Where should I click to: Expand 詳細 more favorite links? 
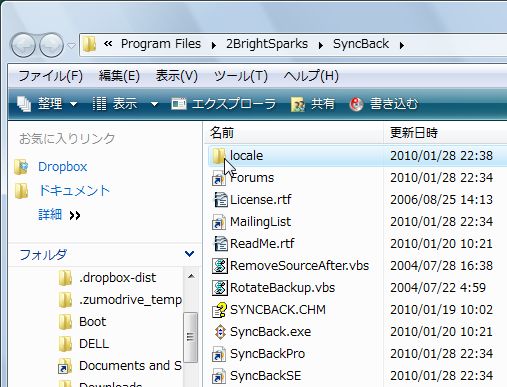click(x=59, y=215)
